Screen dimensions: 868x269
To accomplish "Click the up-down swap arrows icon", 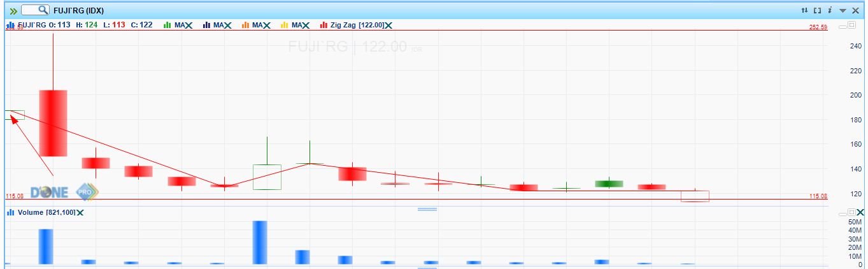I will click(804, 11).
